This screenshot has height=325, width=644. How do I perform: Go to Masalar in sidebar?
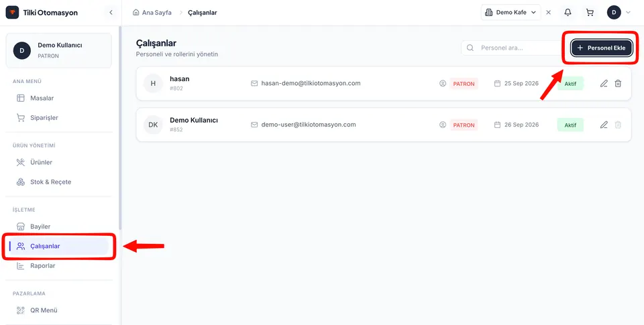[x=59, y=98]
